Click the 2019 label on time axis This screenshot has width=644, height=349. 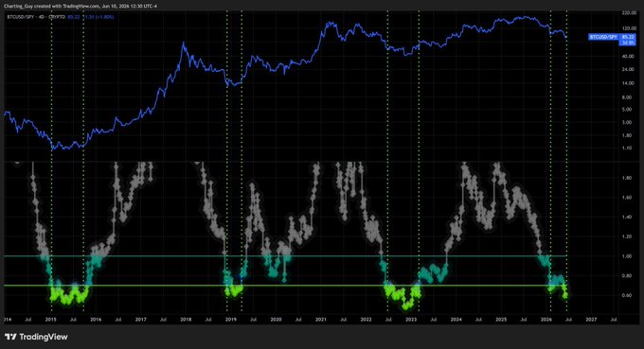pyautogui.click(x=231, y=319)
